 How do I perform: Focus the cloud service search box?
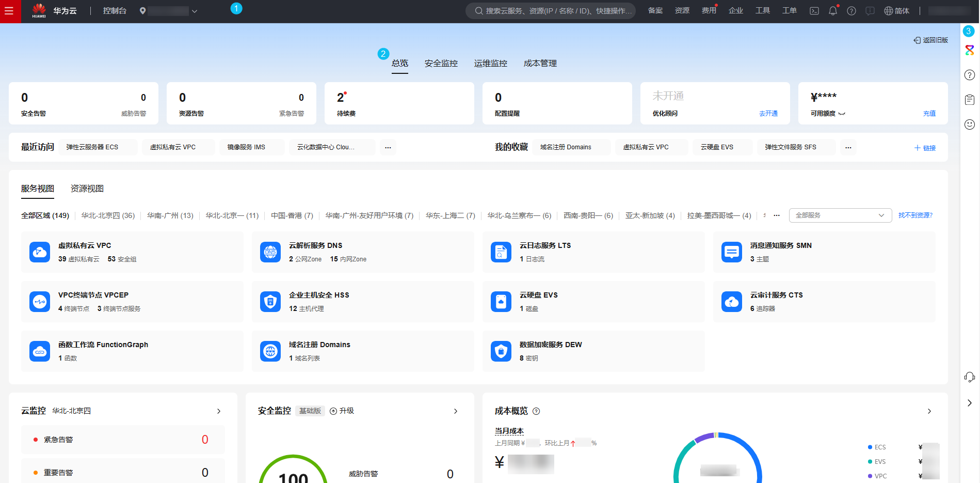(x=551, y=11)
